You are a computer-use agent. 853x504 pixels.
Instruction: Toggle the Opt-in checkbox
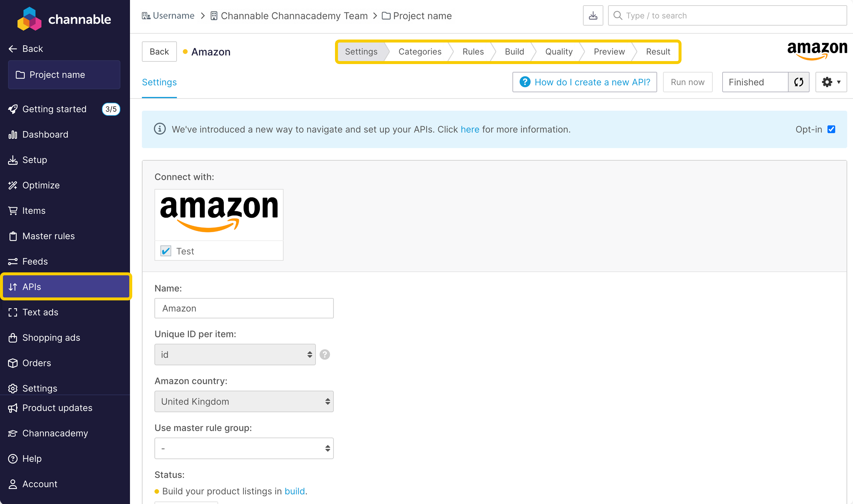pos(831,130)
